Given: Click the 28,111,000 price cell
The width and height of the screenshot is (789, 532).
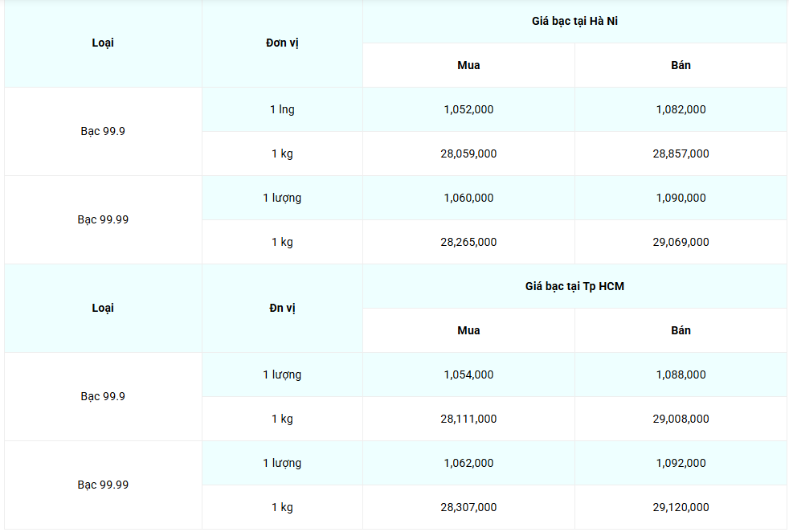Looking at the screenshot, I should point(468,419).
